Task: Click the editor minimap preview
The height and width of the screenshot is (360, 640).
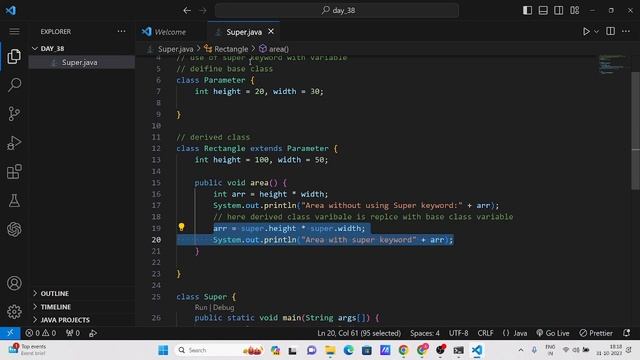Action: (611, 64)
